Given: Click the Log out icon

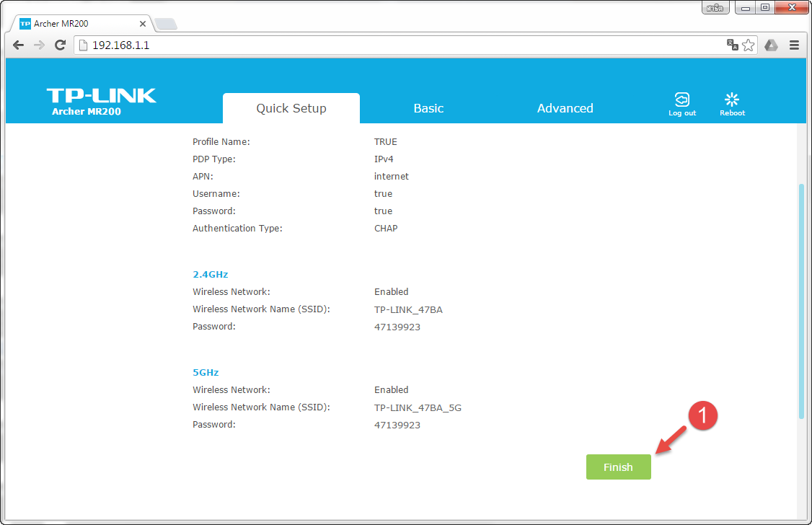Looking at the screenshot, I should pos(682,104).
